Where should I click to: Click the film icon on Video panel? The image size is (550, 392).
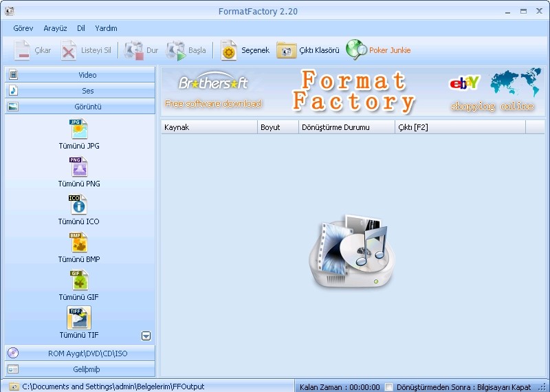tap(13, 74)
